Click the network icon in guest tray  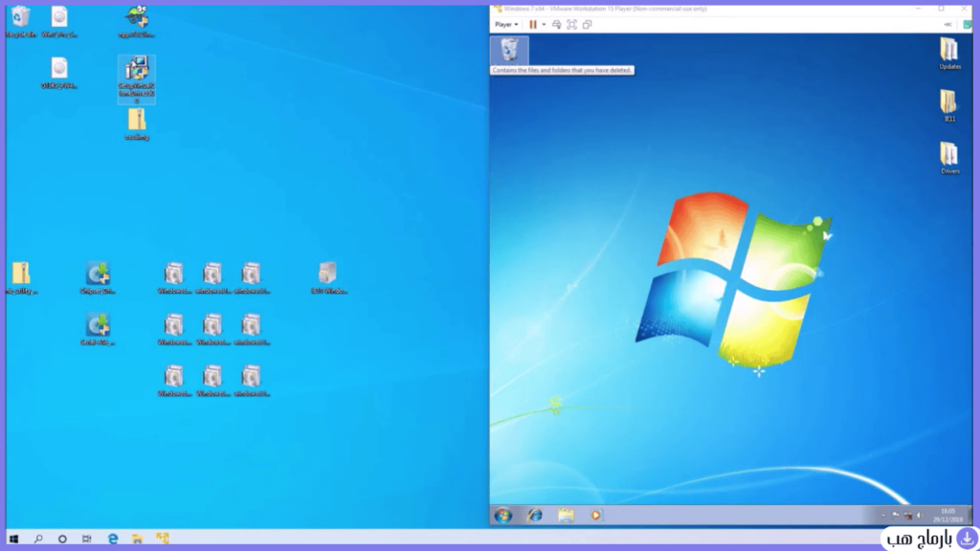pyautogui.click(x=907, y=516)
